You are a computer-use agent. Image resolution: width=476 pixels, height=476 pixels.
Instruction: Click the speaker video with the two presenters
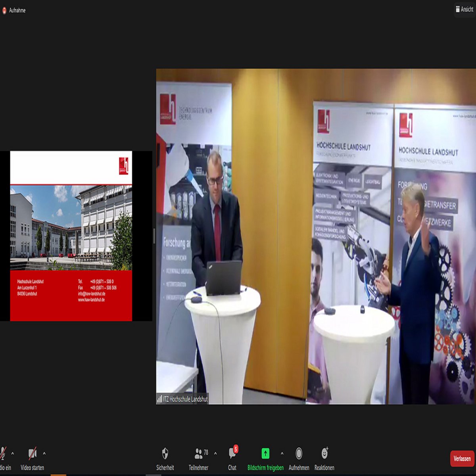click(x=316, y=236)
